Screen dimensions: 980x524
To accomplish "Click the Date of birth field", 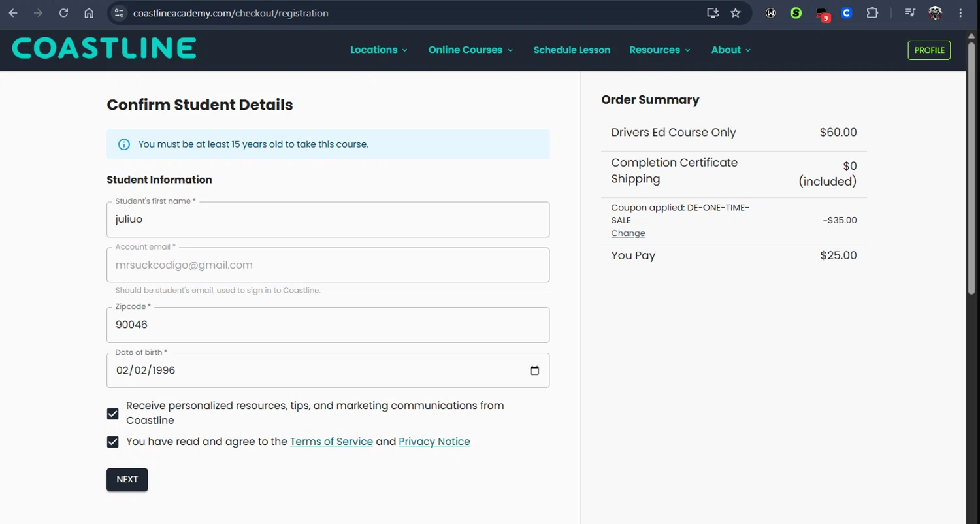I will coord(328,370).
